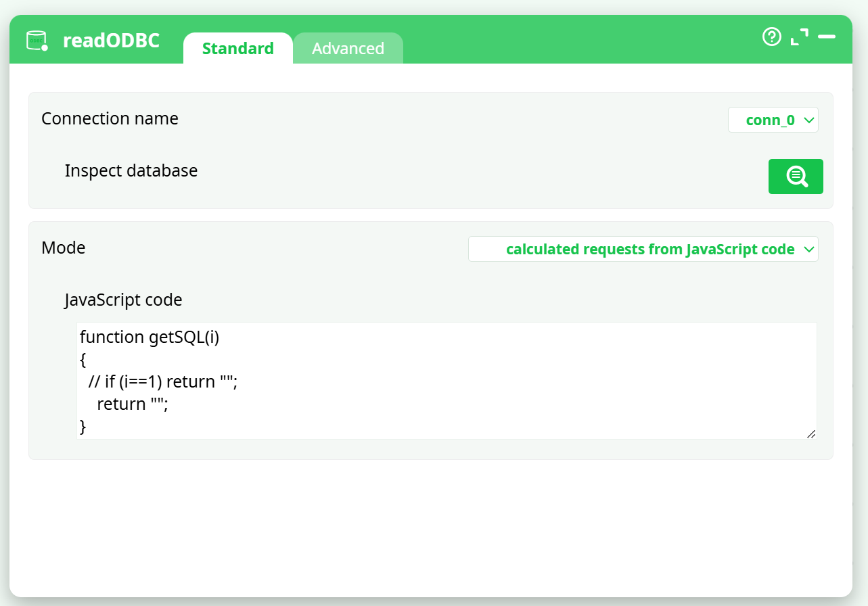Click the chevron on Mode dropdown

tap(808, 250)
